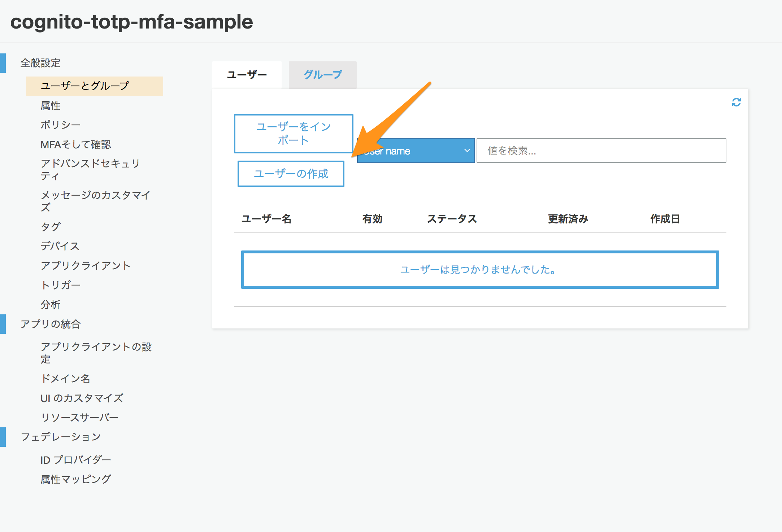Switch to the ユーザー tab
Screen dimensions: 782x532
click(247, 75)
